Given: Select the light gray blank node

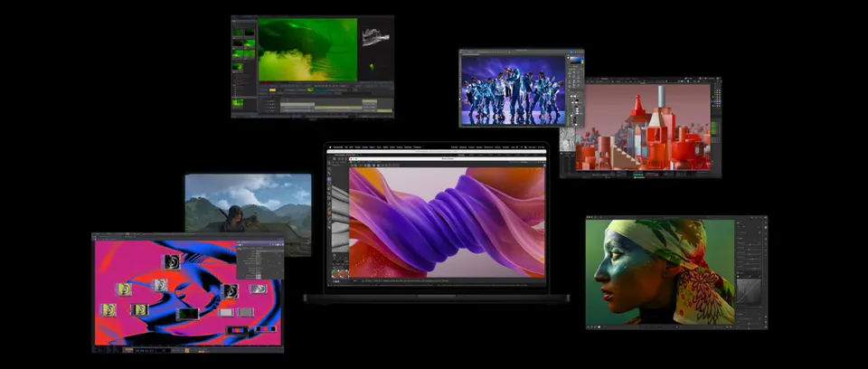Looking at the screenshot, I should [x=226, y=313].
